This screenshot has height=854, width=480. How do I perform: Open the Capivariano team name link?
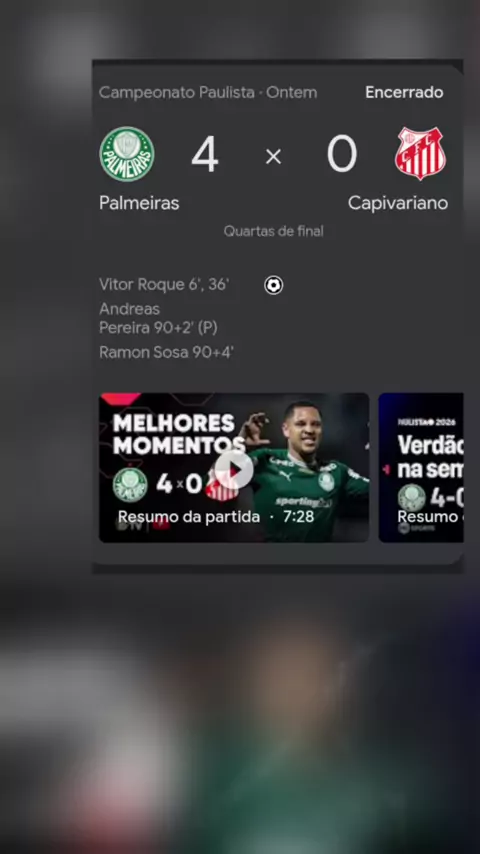398,203
